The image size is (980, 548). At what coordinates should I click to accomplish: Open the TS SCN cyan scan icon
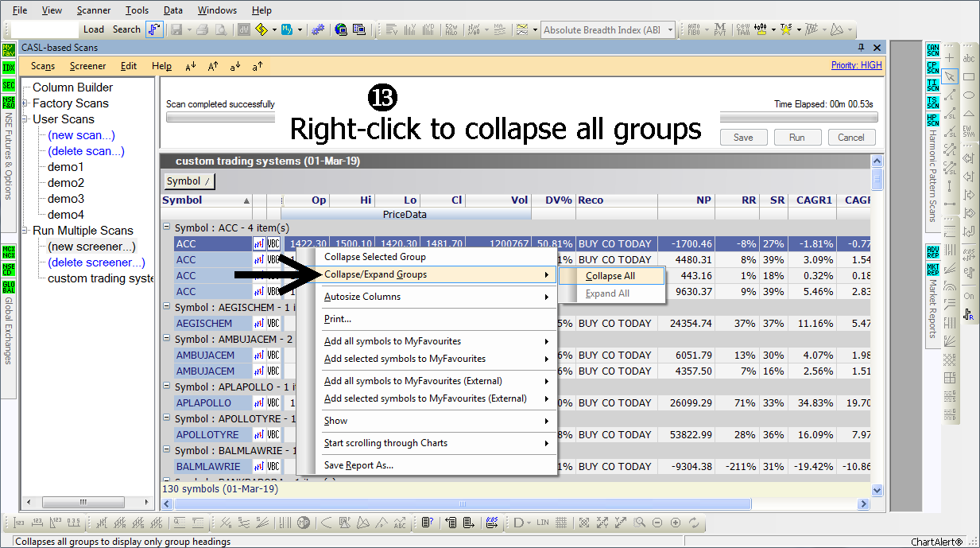(933, 103)
